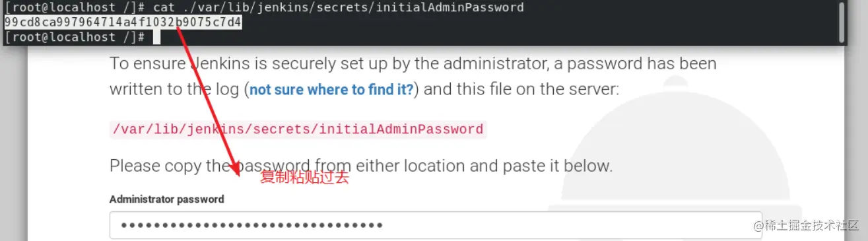Click the terminal's vertical scrollbar thumb
This screenshot has width=868, height=241.
coord(842,21)
